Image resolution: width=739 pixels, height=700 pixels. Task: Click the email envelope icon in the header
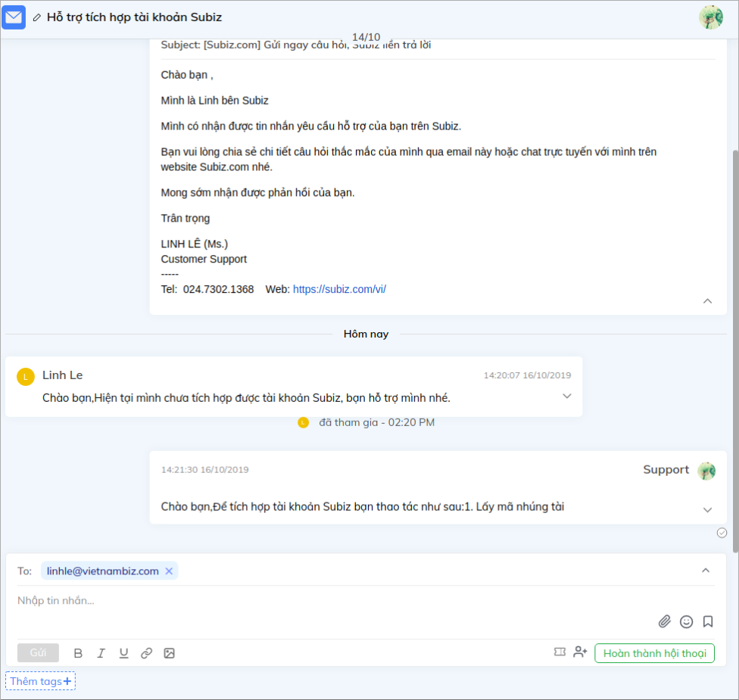coord(13,17)
